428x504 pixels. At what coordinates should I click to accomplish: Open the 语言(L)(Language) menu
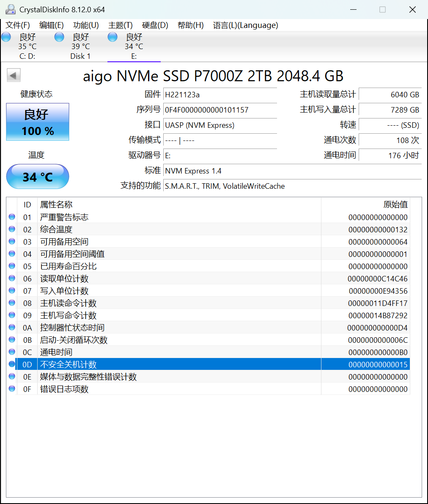245,25
